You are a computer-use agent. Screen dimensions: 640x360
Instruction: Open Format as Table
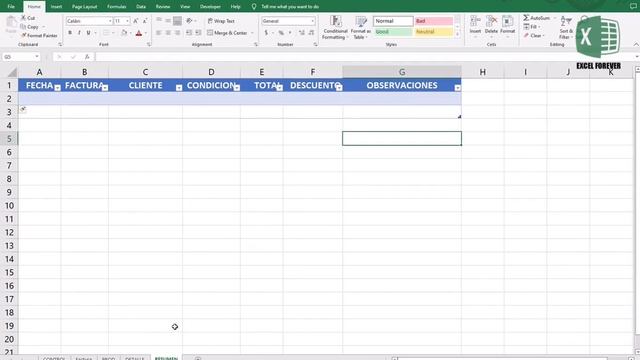360,27
